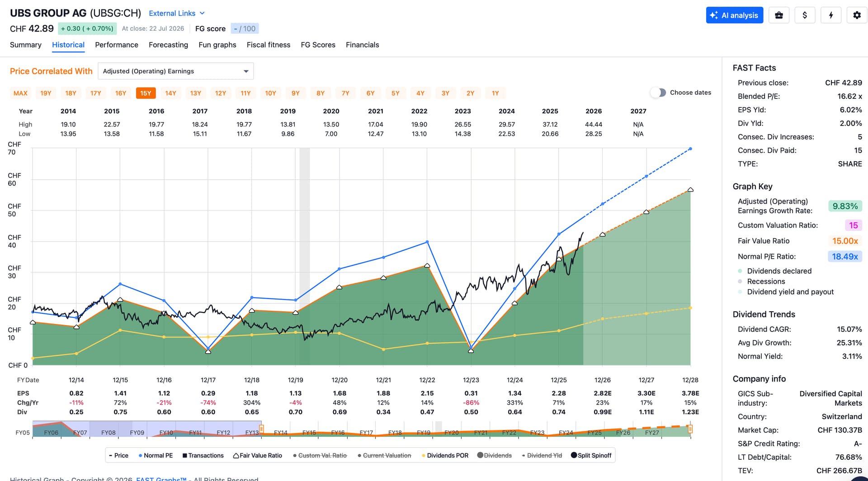Set chart range to 1Y
Viewport: 868px width, 481px height.
coord(495,93)
